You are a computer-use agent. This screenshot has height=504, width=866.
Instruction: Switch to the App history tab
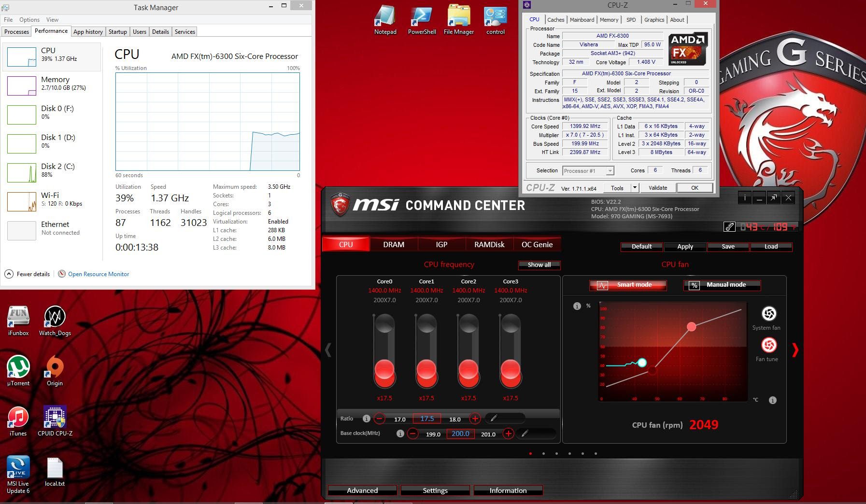(x=88, y=32)
